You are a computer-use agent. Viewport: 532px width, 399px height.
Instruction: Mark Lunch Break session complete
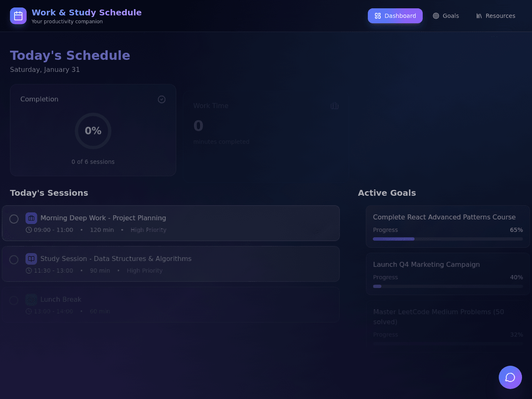pos(14,300)
